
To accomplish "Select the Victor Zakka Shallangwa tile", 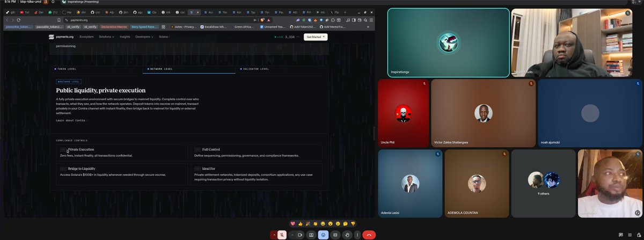I will [x=483, y=113].
